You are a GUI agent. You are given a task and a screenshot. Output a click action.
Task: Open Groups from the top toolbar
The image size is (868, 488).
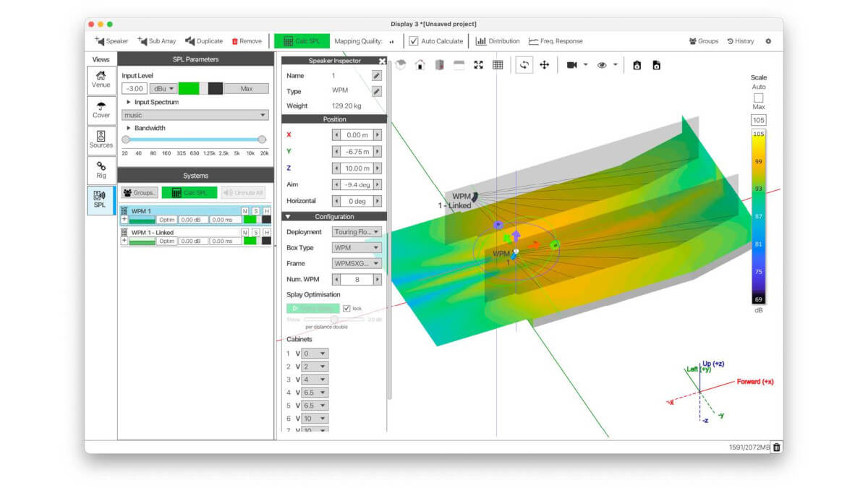(x=704, y=41)
